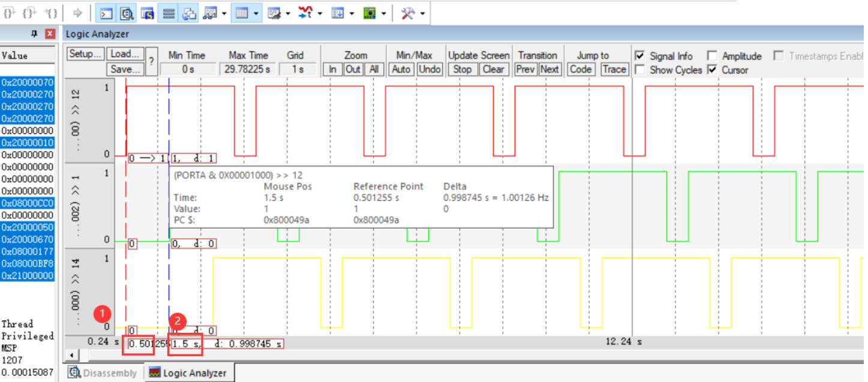The width and height of the screenshot is (868, 382).
Task: Click the Serial Windows icon
Action: pyautogui.click(x=274, y=13)
